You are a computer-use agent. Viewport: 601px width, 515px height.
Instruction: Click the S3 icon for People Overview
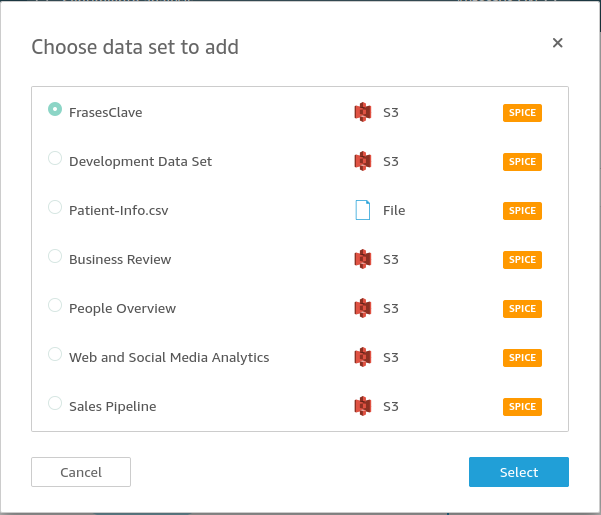point(362,309)
